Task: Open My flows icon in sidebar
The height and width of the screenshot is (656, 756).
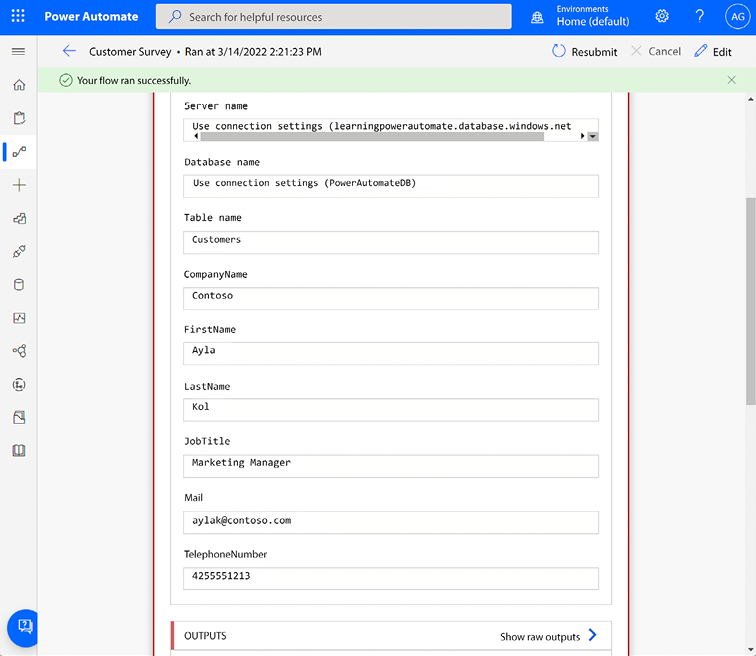Action: click(19, 152)
